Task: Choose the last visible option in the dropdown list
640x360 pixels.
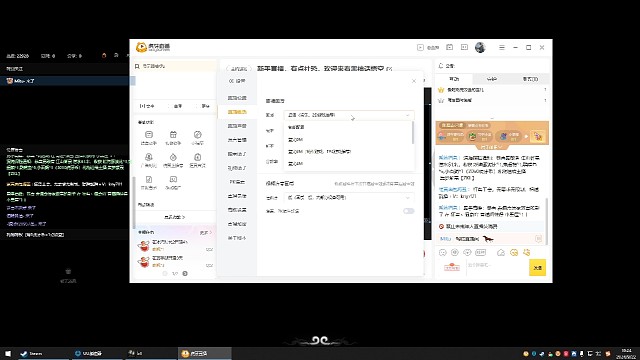Action: click(349, 164)
